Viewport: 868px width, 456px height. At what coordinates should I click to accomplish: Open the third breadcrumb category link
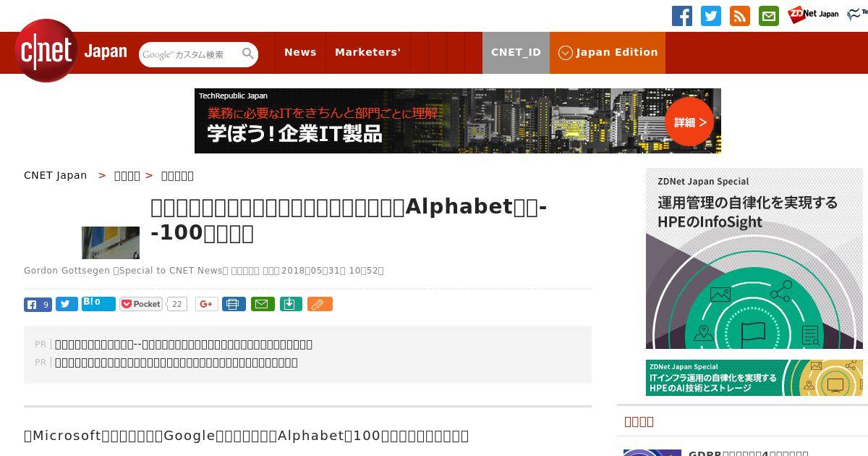tap(177, 175)
